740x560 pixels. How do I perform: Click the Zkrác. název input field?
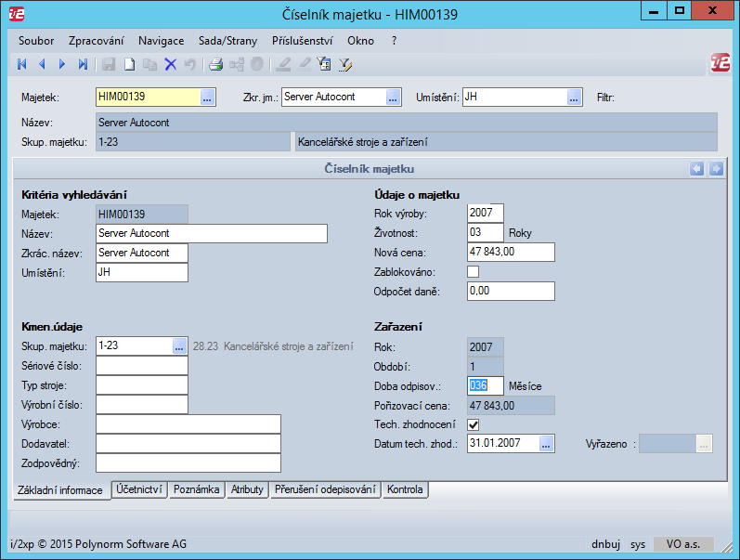(141, 253)
